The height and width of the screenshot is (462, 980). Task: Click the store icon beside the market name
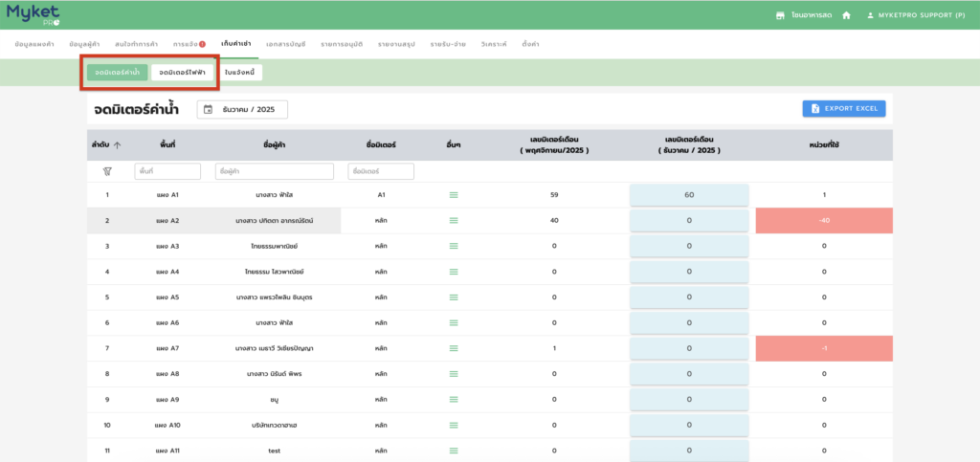click(781, 15)
